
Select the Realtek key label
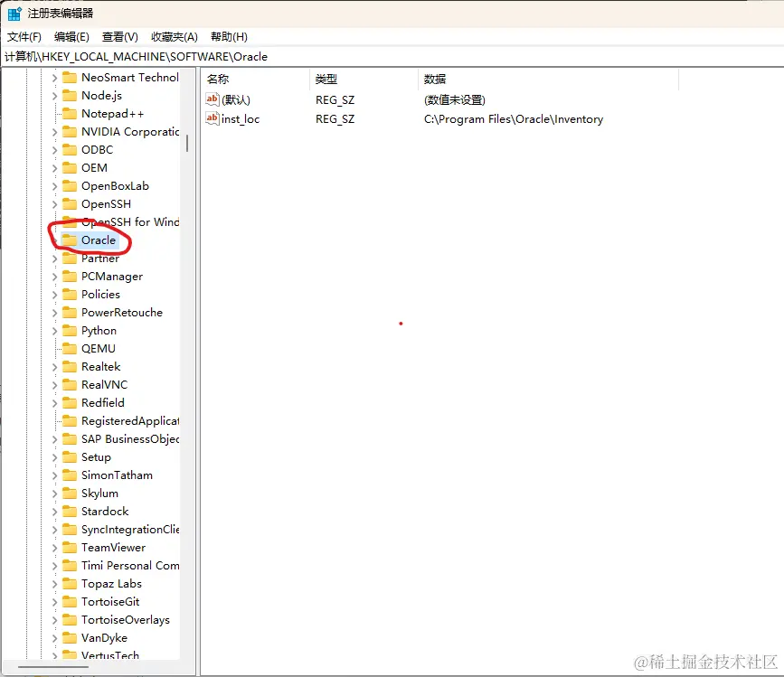click(x=101, y=367)
